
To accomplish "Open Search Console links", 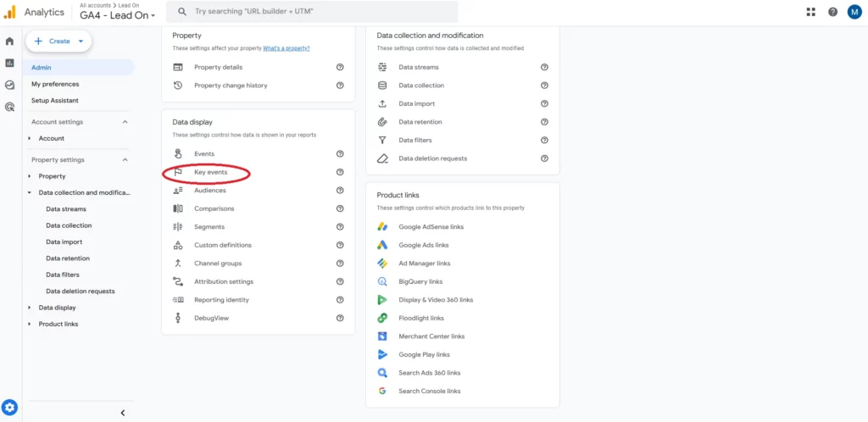I will coord(430,391).
